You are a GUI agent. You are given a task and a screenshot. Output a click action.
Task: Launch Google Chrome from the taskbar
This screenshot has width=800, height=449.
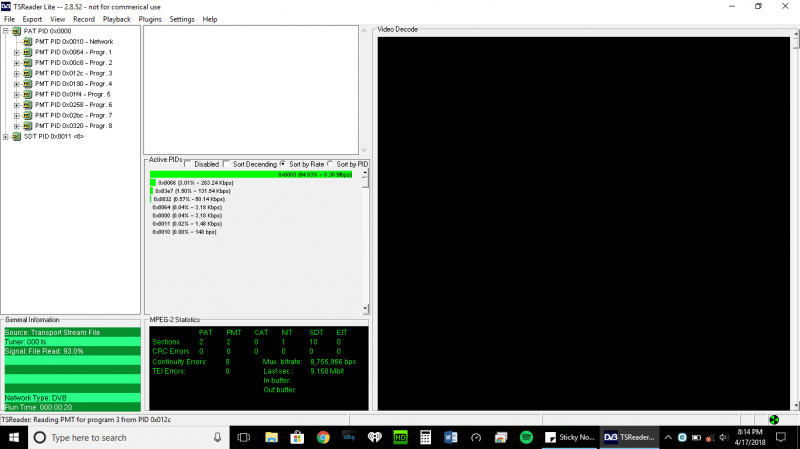click(x=323, y=438)
